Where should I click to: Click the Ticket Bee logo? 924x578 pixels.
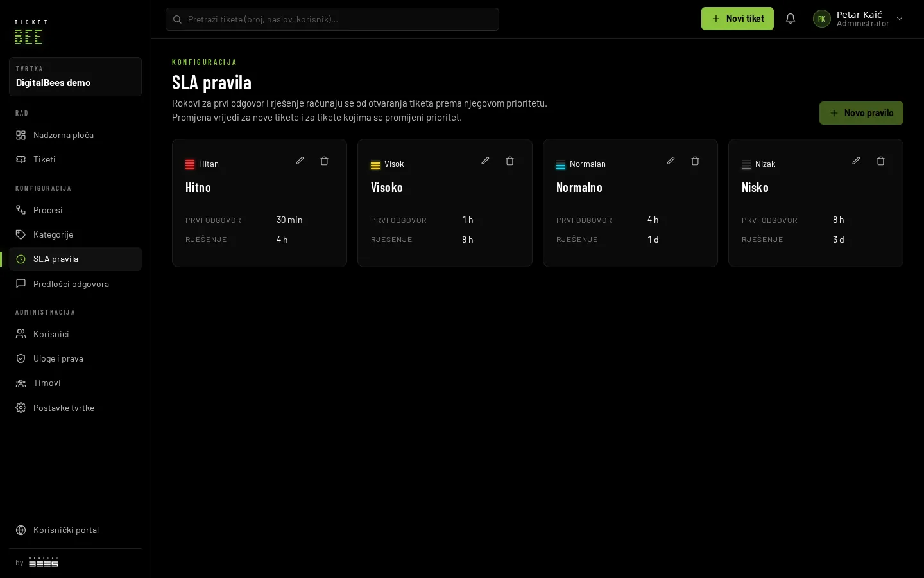point(31,31)
